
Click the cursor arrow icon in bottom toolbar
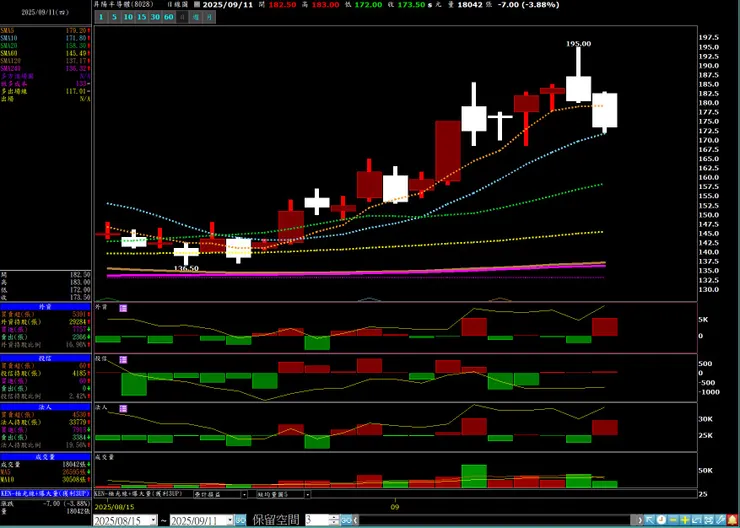[x=649, y=520]
